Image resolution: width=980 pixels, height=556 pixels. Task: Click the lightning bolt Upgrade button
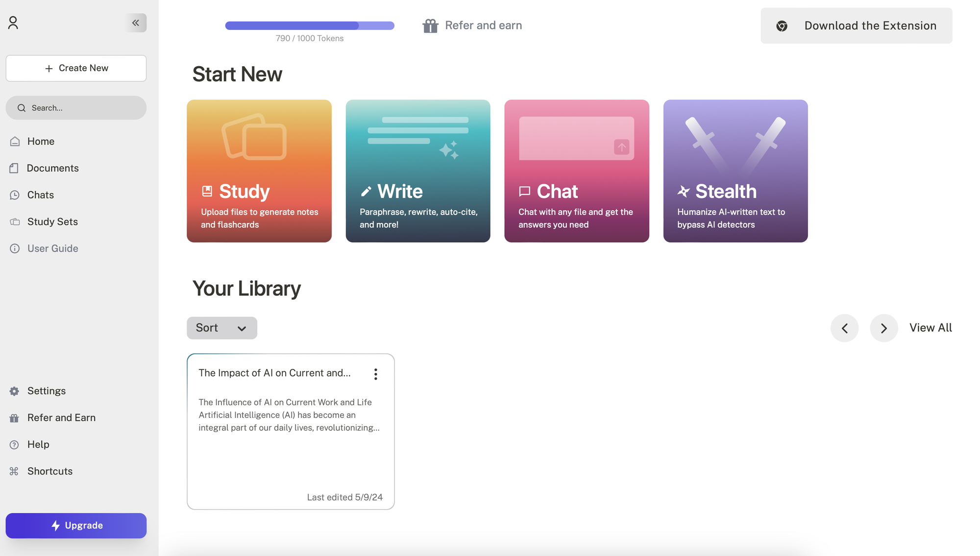pos(76,526)
